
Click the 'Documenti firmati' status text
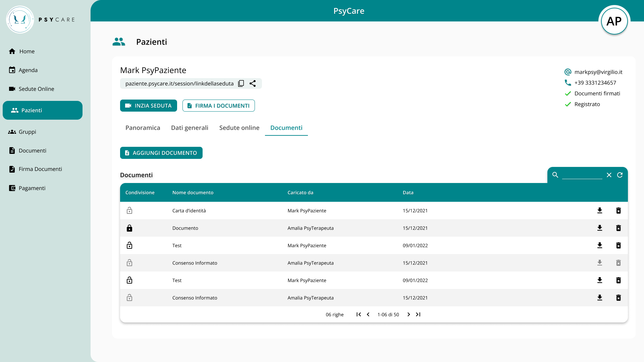pyautogui.click(x=597, y=94)
